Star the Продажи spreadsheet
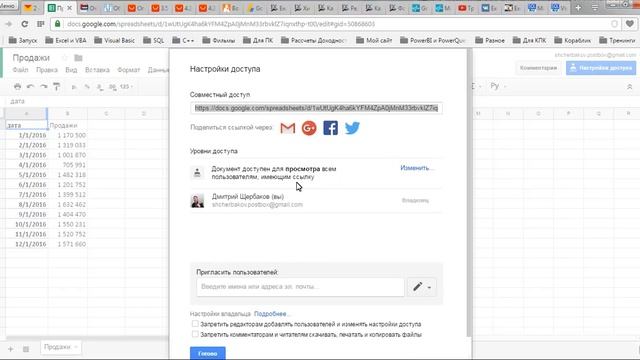The height and width of the screenshot is (360, 640). coord(64,58)
